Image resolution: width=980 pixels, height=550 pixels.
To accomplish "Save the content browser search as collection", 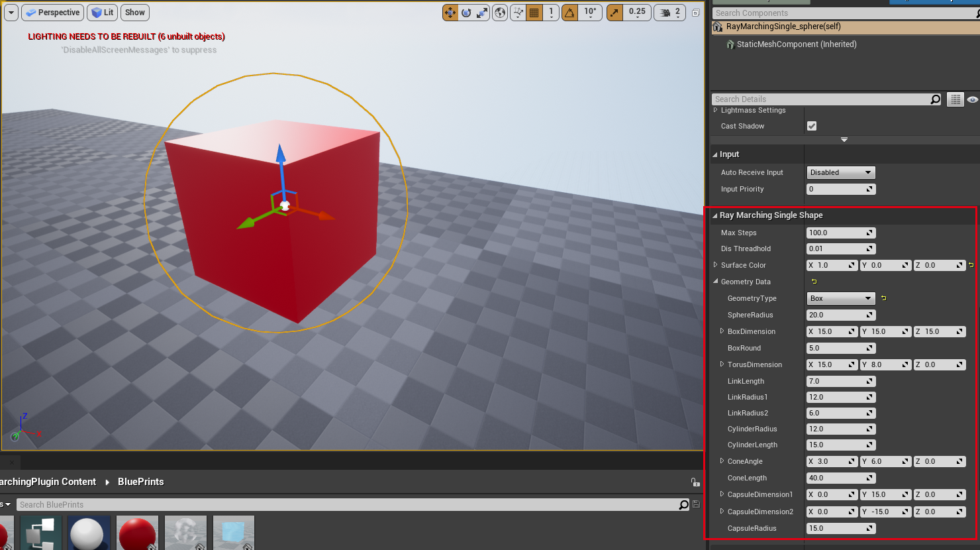I will [x=696, y=504].
